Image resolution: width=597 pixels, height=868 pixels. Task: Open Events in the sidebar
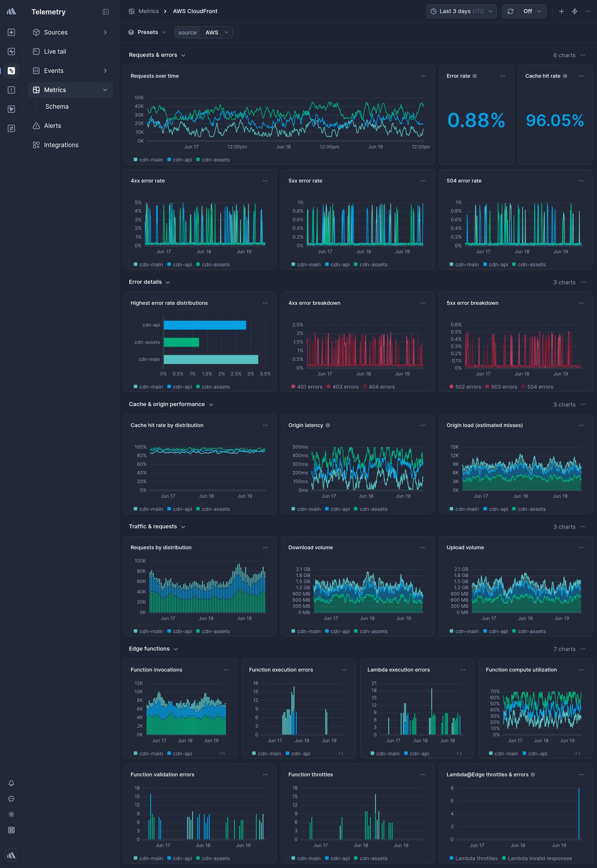pyautogui.click(x=70, y=71)
